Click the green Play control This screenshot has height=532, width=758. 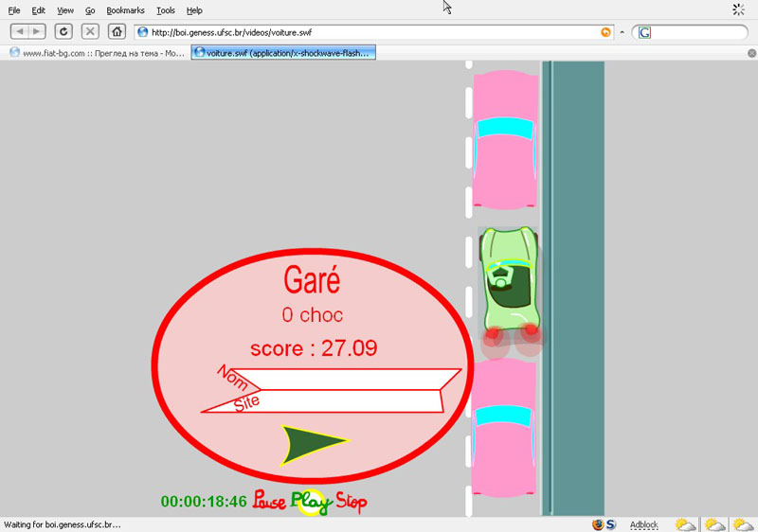pos(310,502)
